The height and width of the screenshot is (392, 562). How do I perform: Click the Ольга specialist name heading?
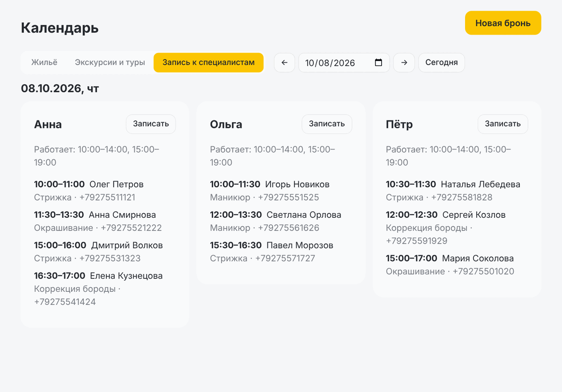pyautogui.click(x=226, y=125)
